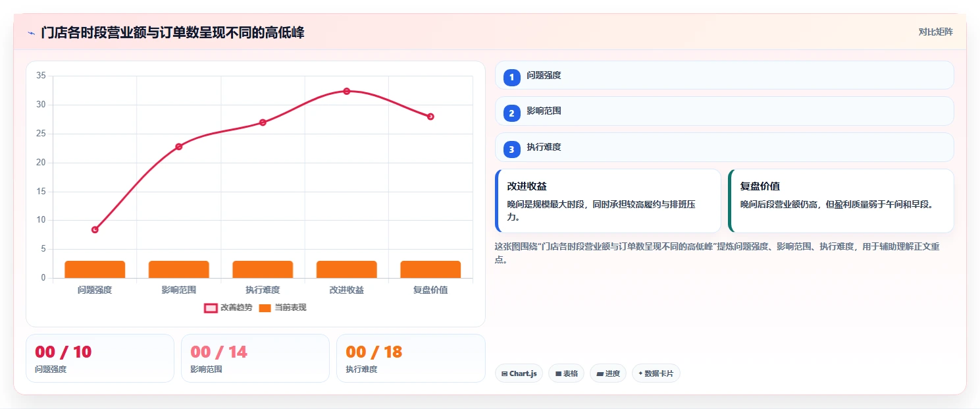Screen dimensions: 980x409
Task: Select the 执行难度 list item
Action: [724, 148]
